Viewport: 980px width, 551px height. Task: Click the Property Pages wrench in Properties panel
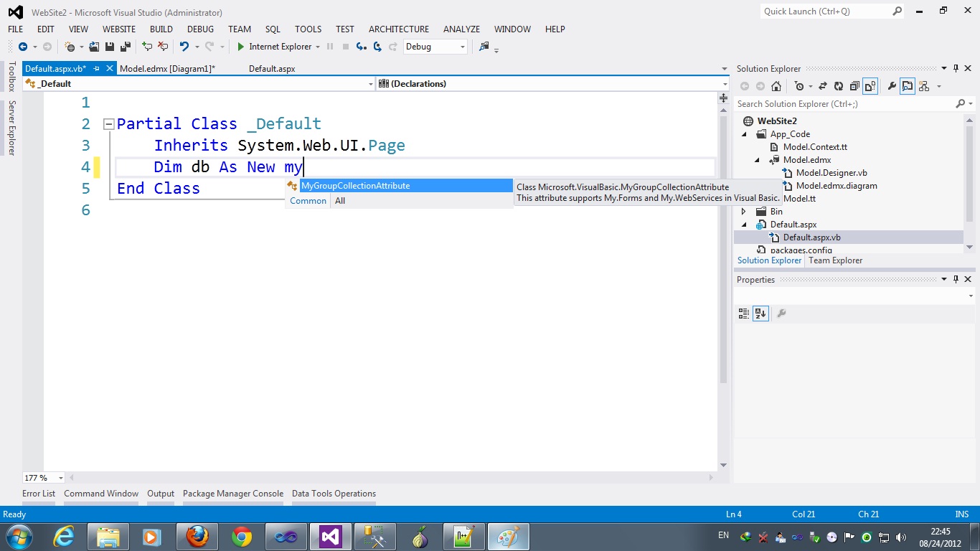(781, 314)
